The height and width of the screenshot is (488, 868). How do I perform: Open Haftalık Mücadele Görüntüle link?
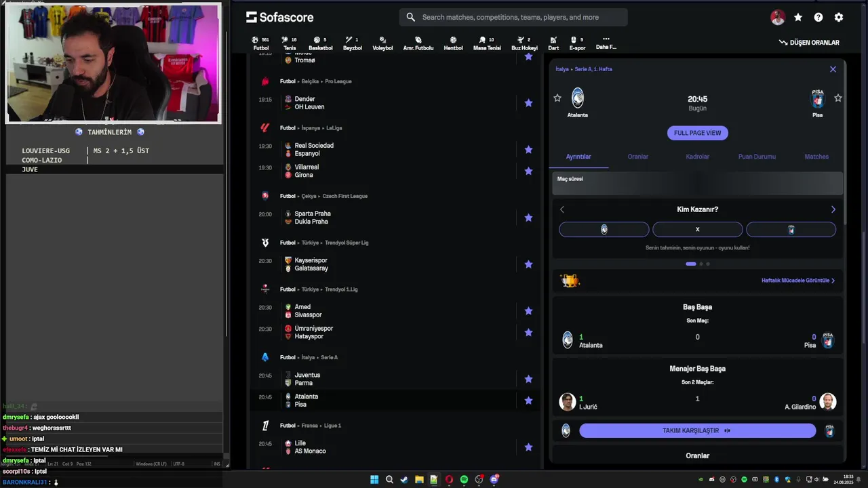(798, 281)
